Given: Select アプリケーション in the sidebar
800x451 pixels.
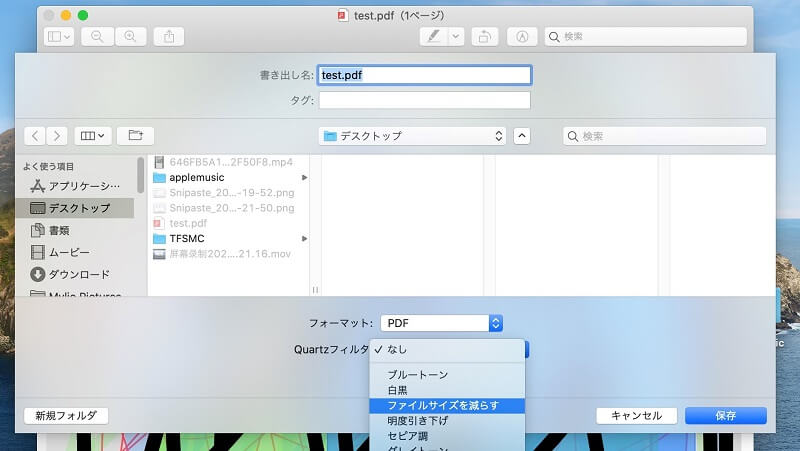Looking at the screenshot, I should (76, 186).
